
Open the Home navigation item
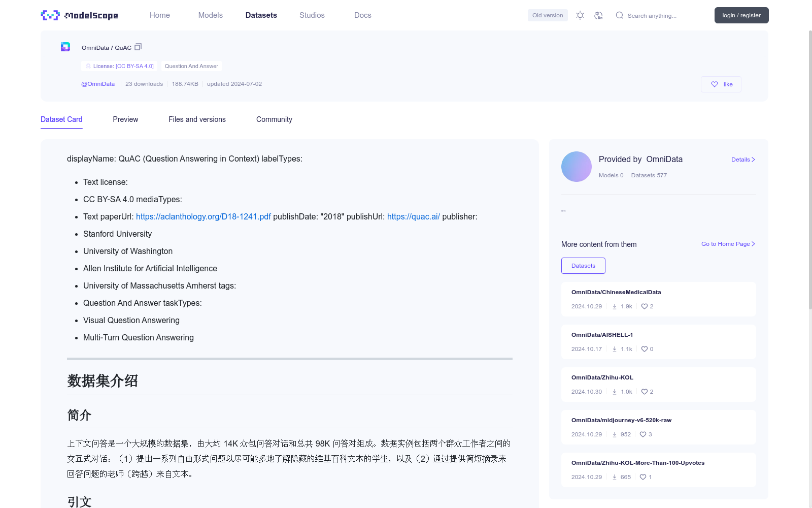160,15
